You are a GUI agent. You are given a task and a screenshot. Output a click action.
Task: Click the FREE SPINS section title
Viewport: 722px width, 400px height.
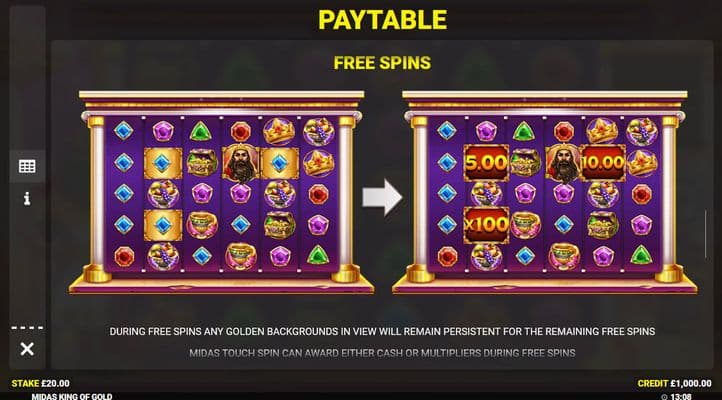pos(382,63)
